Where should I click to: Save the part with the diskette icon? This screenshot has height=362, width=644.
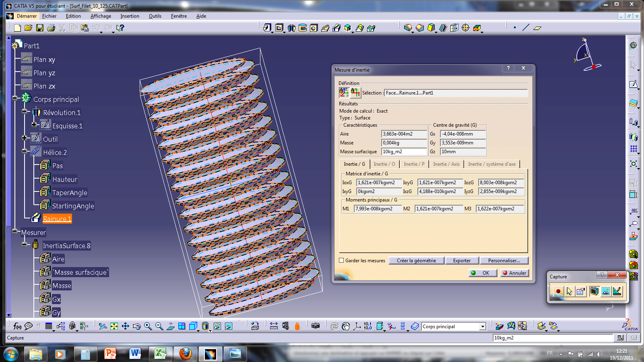pyautogui.click(x=39, y=28)
